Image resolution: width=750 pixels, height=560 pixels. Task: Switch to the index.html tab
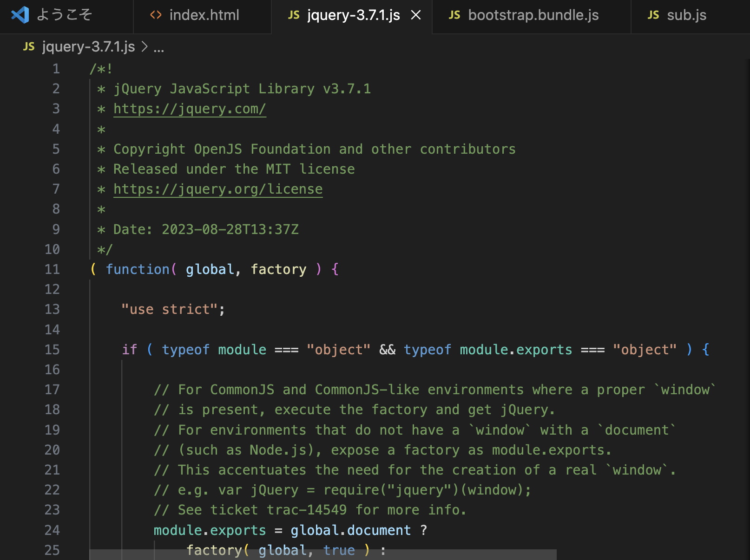click(x=203, y=15)
